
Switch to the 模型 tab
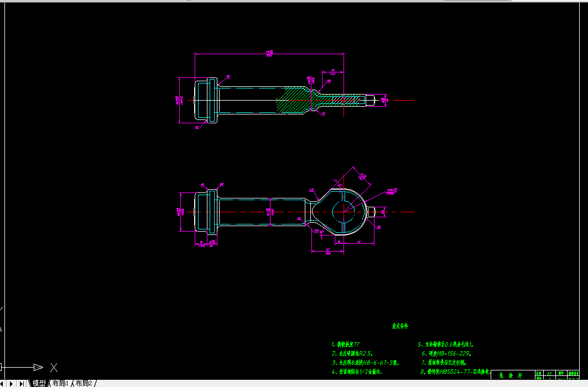point(39,383)
